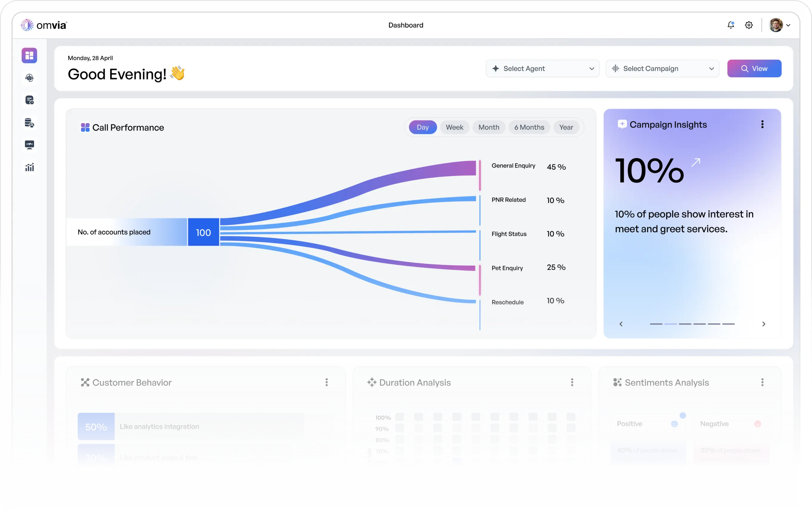Click the Customer Behavior icon
Image resolution: width=812 pixels, height=519 pixels.
pyautogui.click(x=85, y=382)
